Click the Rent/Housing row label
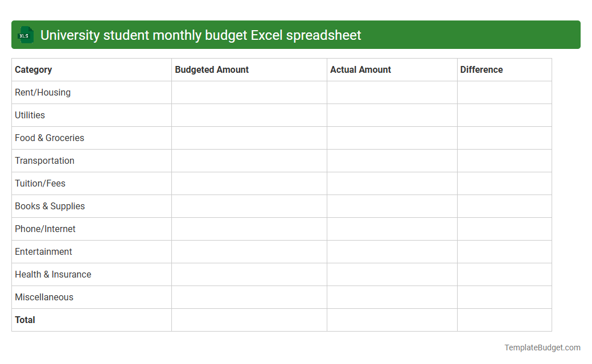This screenshot has width=592, height=364. pyautogui.click(x=43, y=92)
